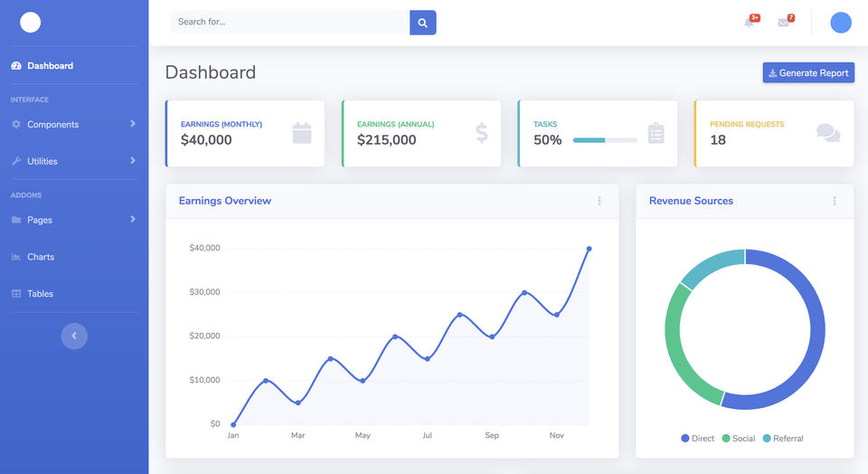Click the comments icon on Pending Requests
868x474 pixels.
(828, 133)
